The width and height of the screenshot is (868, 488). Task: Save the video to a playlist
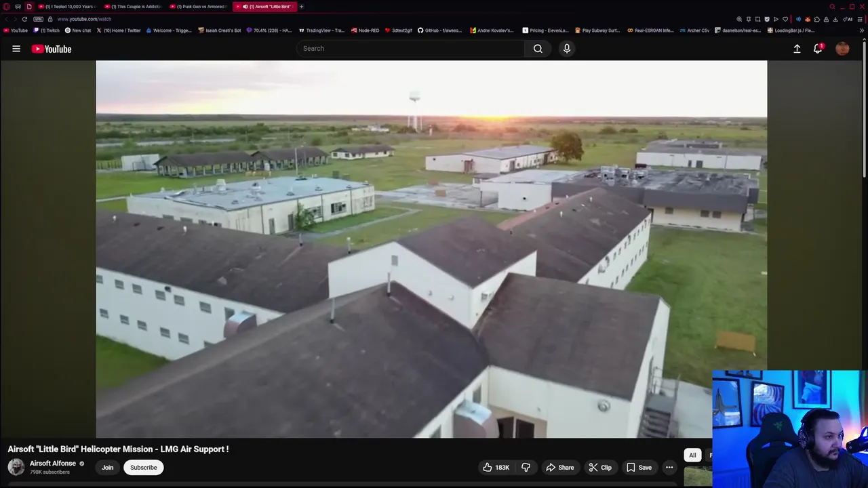[639, 467]
